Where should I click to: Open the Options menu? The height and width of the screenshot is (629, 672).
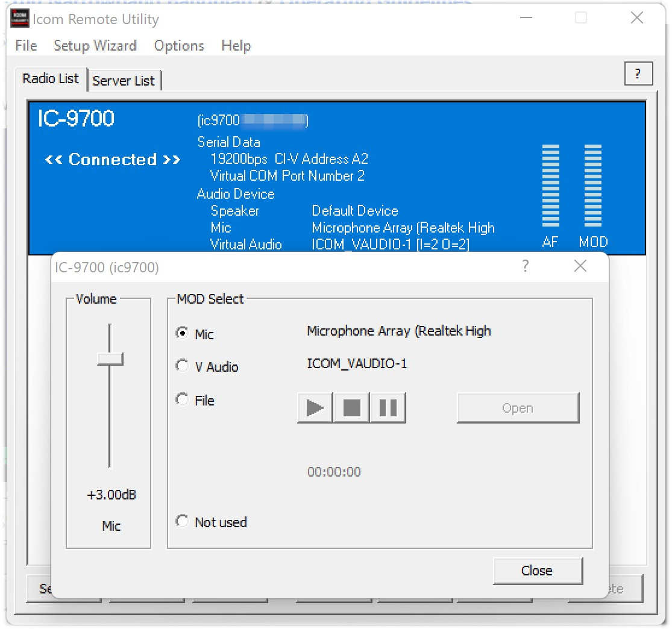tap(179, 45)
